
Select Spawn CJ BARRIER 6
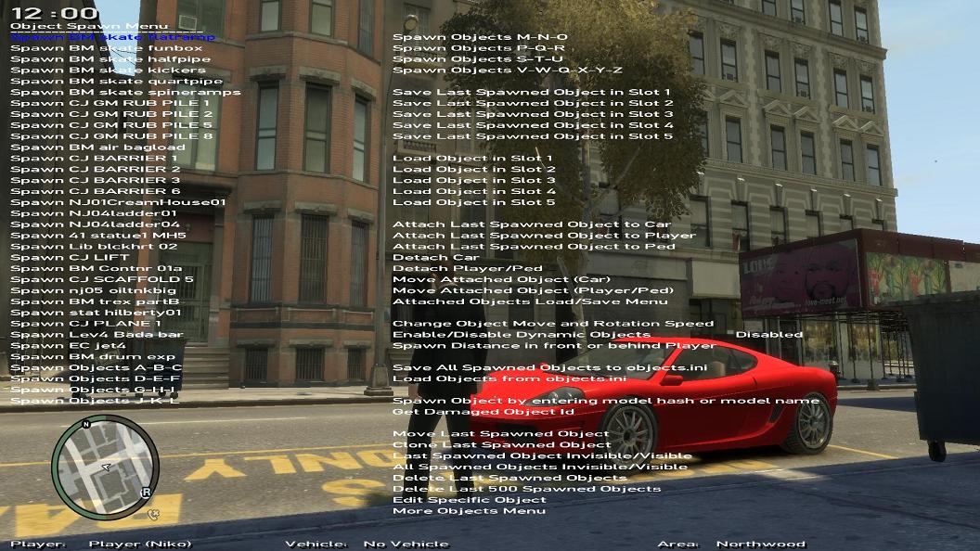pyautogui.click(x=95, y=192)
